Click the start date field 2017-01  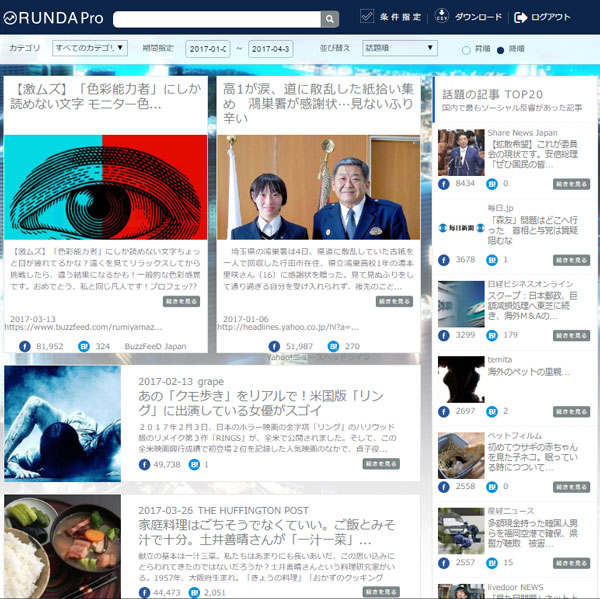tap(208, 49)
